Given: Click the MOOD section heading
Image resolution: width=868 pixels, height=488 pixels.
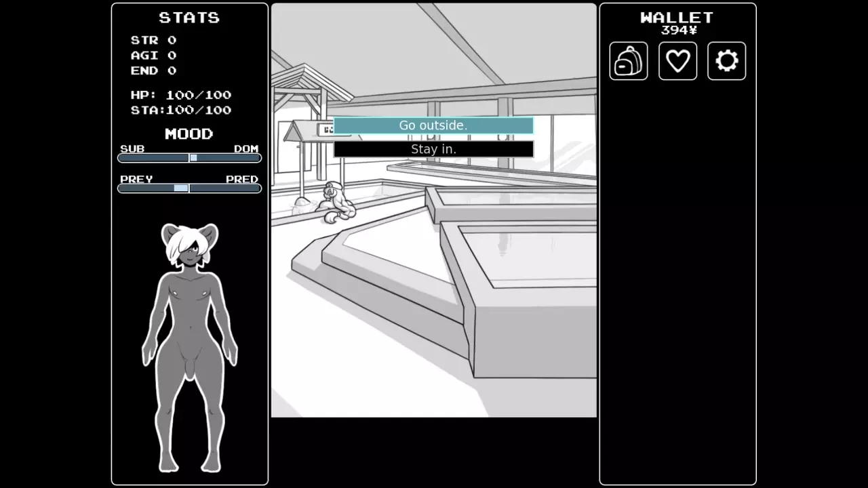Looking at the screenshot, I should (x=189, y=134).
